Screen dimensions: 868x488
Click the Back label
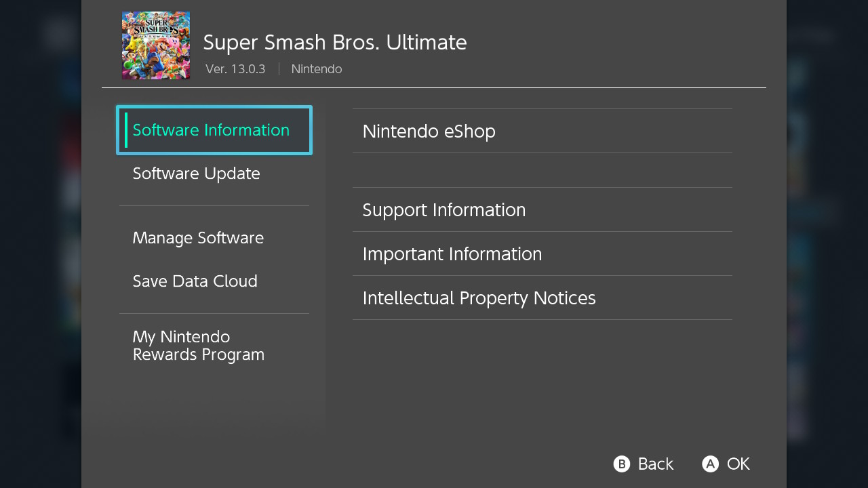pyautogui.click(x=655, y=464)
